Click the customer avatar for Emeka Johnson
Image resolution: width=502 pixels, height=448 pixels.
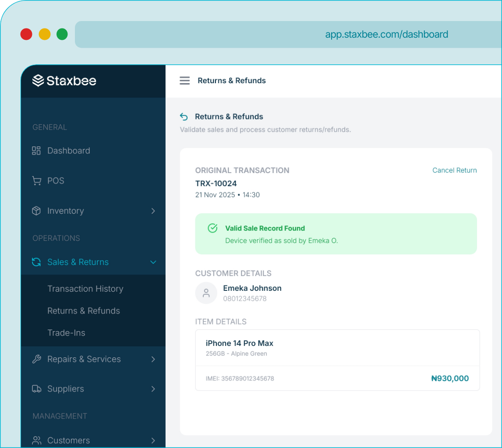(x=206, y=293)
